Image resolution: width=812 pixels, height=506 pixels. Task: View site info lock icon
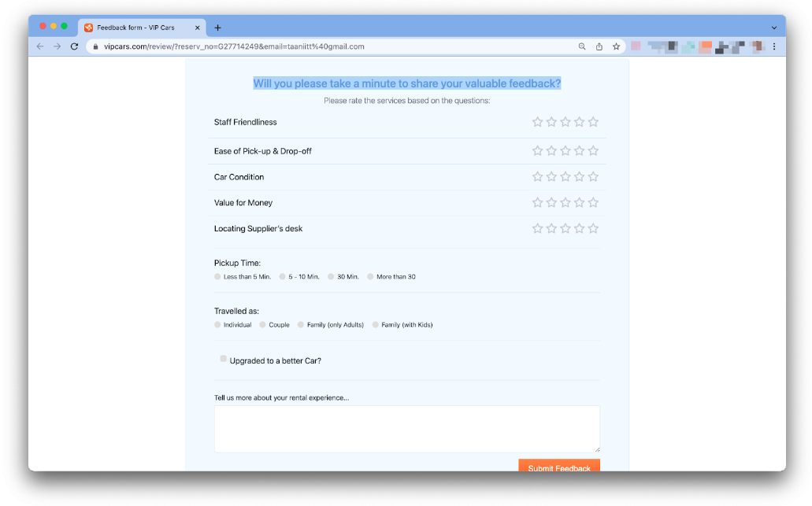point(95,46)
